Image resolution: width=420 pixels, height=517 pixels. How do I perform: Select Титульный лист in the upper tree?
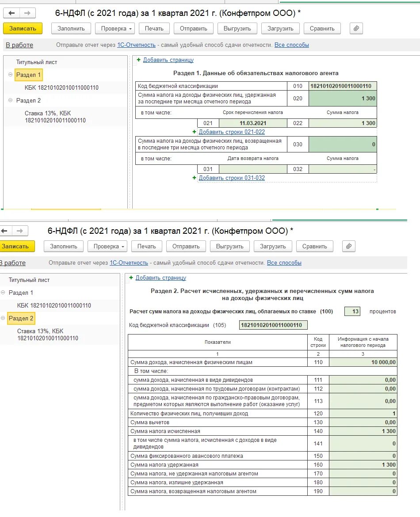coord(37,62)
